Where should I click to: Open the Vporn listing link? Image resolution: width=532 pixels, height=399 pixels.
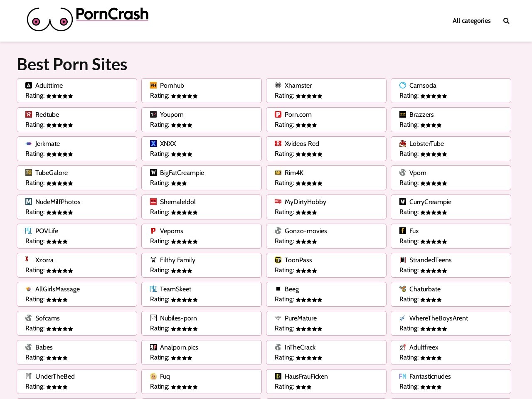tap(418, 173)
